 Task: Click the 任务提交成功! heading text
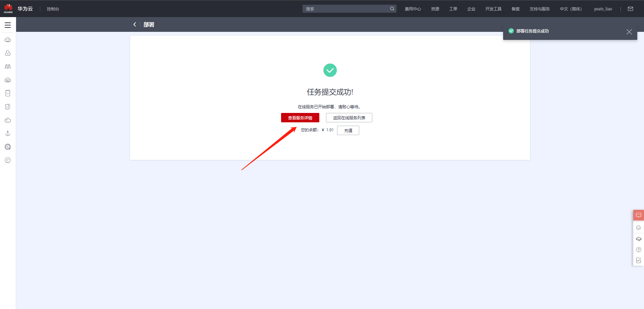[330, 92]
